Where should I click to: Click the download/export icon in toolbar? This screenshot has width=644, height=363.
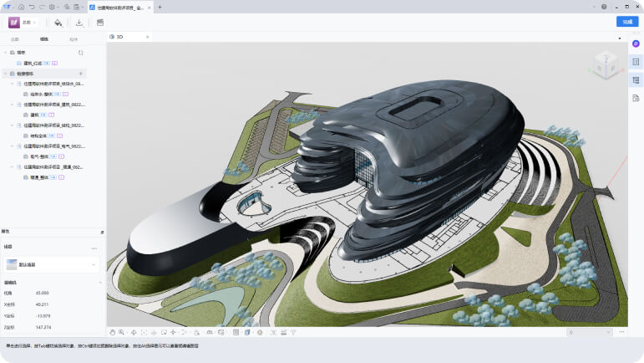(79, 23)
